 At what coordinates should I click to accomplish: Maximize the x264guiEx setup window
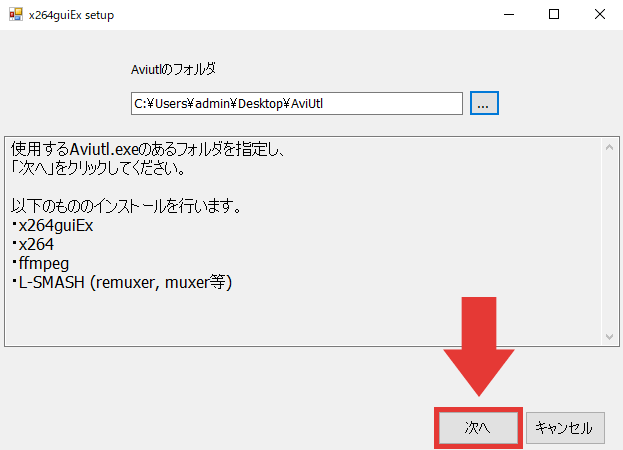point(554,15)
